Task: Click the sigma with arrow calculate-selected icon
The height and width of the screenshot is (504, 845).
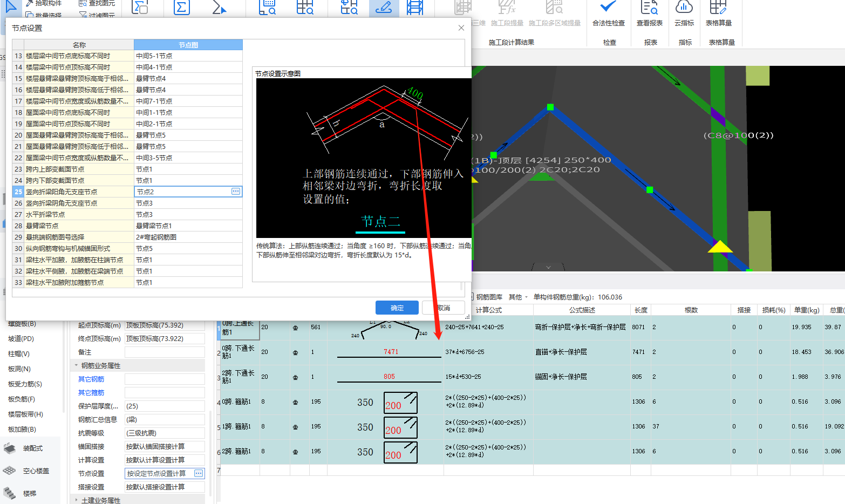Action: pos(219,7)
